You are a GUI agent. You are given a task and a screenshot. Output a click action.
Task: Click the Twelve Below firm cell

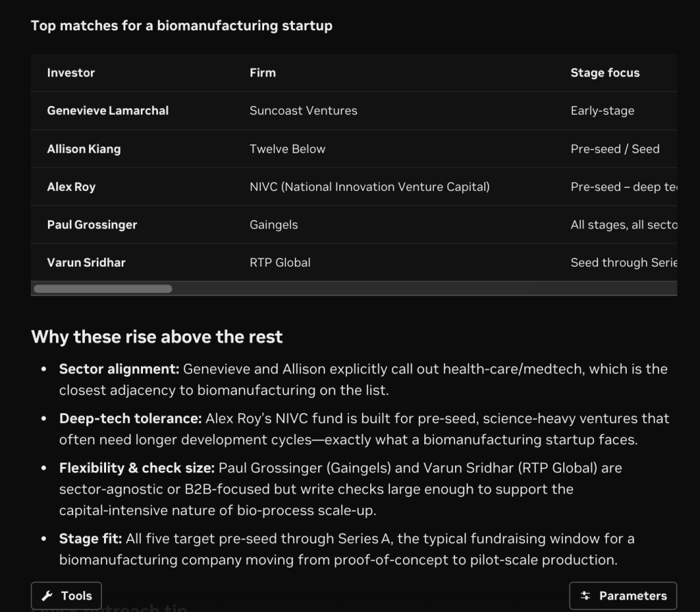click(287, 149)
